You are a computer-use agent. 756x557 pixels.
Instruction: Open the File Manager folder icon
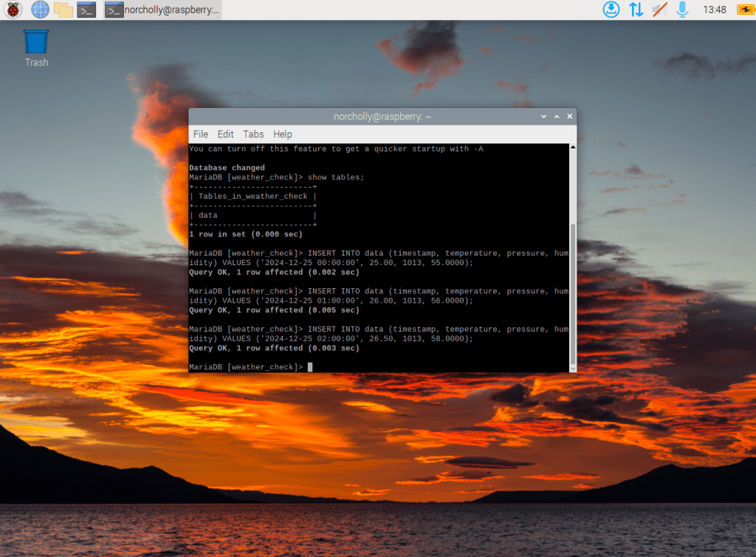[x=63, y=10]
